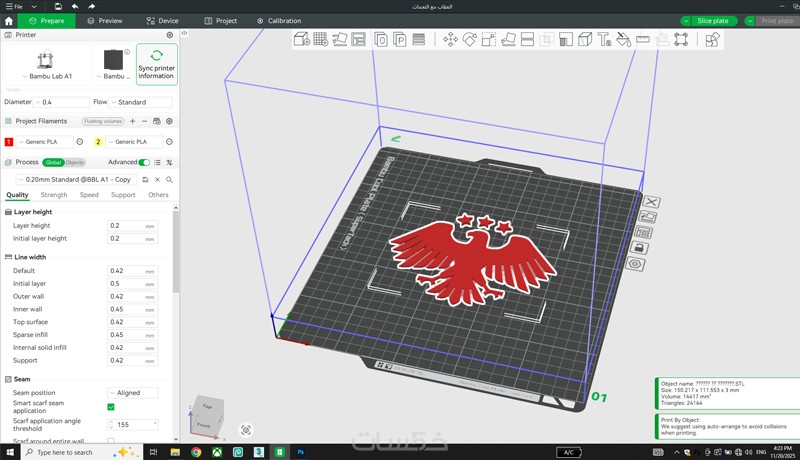
Task: Open the Strength settings tab
Action: pos(54,195)
